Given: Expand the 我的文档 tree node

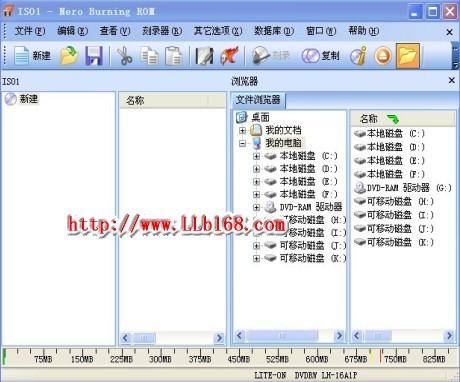Looking at the screenshot, I should click(243, 130).
